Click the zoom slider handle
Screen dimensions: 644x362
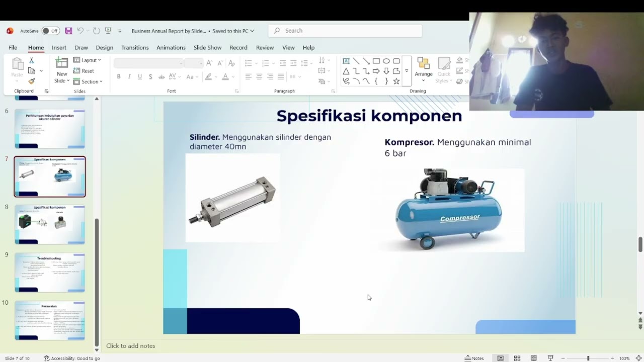tap(588, 358)
